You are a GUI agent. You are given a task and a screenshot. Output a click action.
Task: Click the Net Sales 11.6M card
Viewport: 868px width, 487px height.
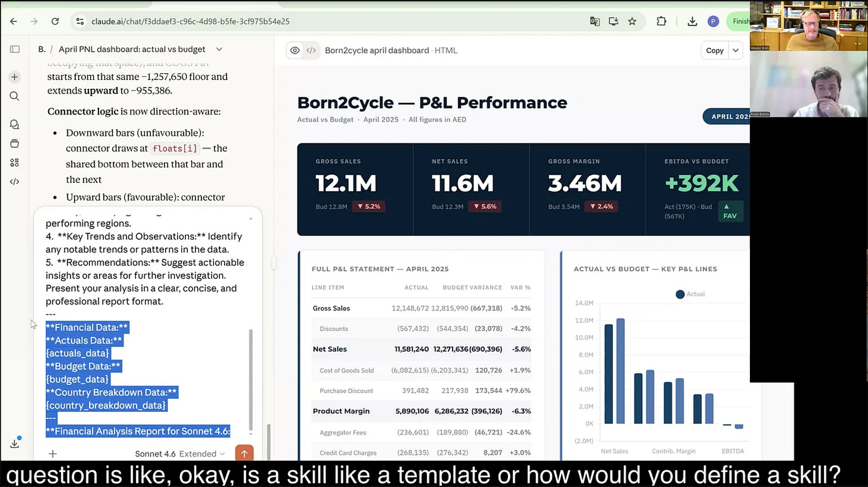click(471, 189)
